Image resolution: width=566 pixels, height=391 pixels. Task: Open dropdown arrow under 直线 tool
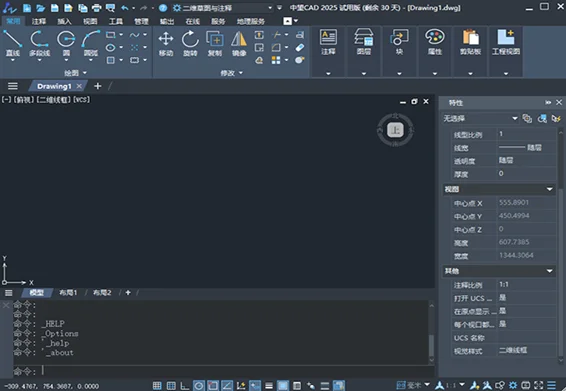point(13,60)
